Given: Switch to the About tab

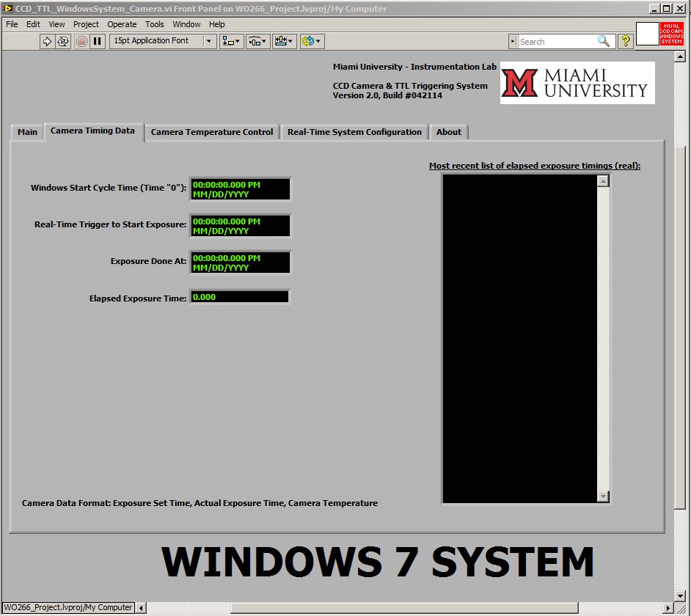Looking at the screenshot, I should [449, 132].
